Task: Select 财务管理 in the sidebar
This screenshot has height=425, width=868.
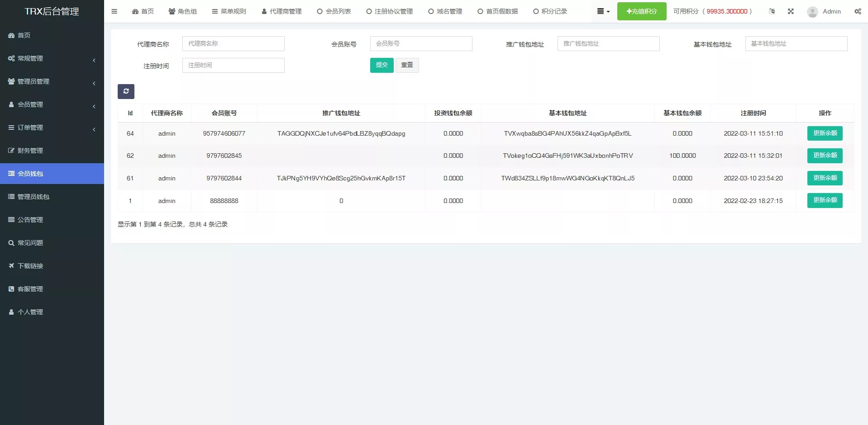Action: [x=31, y=150]
